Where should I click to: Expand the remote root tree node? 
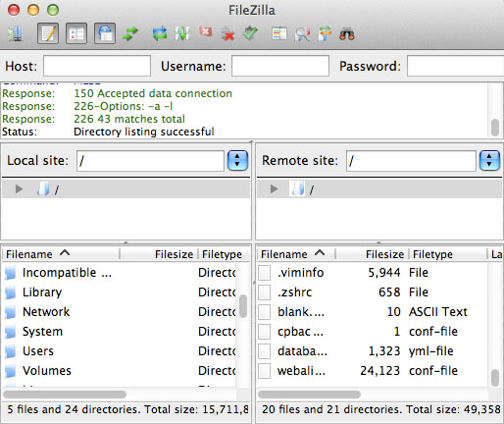(x=274, y=188)
